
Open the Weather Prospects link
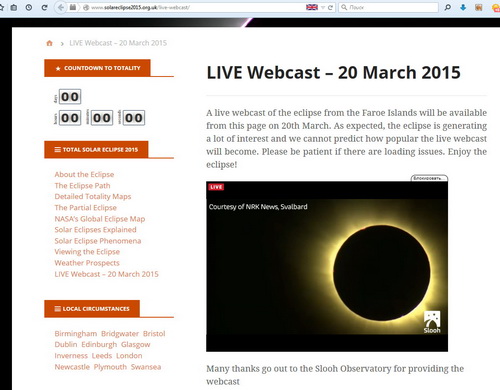click(87, 263)
